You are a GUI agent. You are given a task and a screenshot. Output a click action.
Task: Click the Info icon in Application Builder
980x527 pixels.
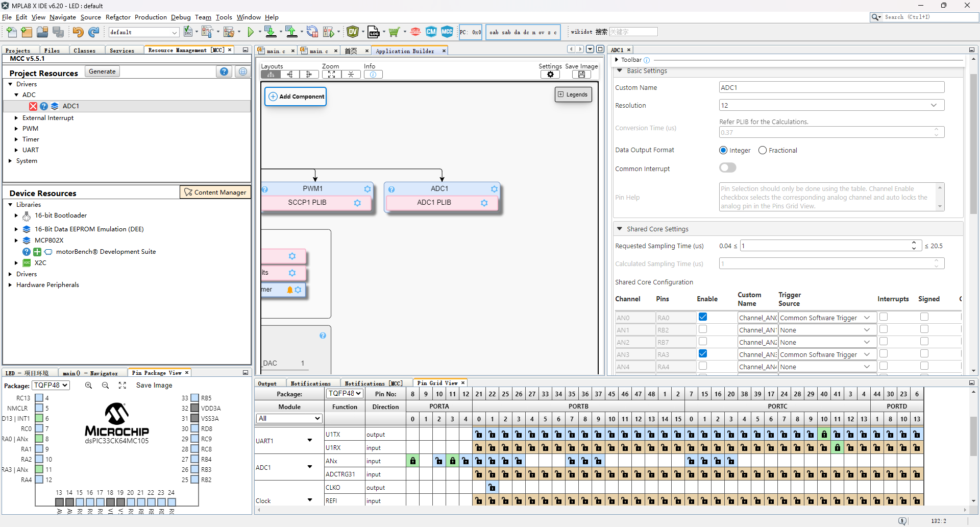[373, 75]
